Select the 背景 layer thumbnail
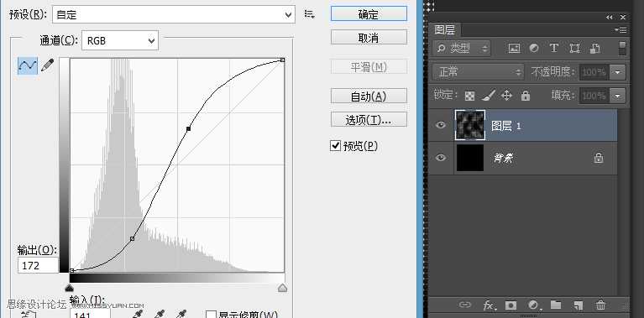The width and height of the screenshot is (644, 318). click(470, 158)
